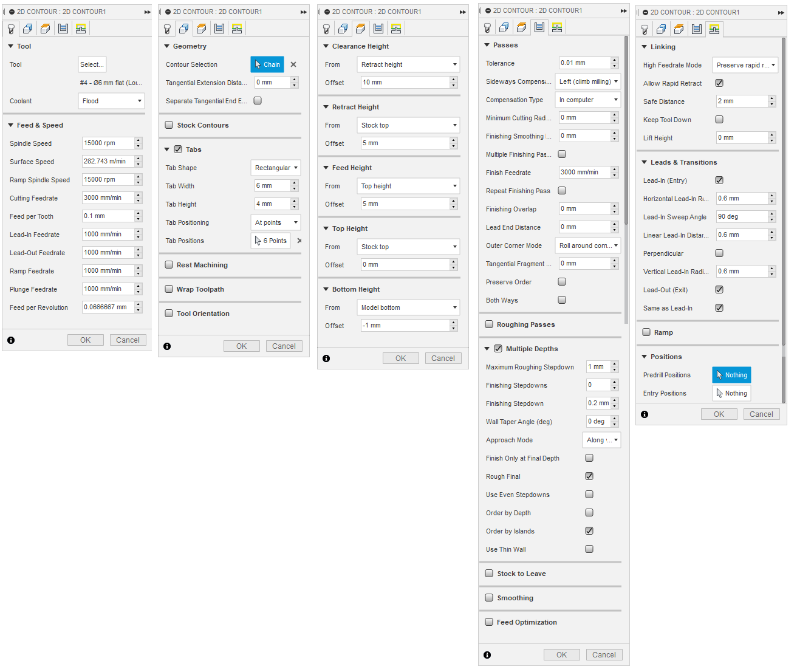This screenshot has width=797, height=672.
Task: Click the Chain selection button for Contour Selection
Action: click(x=267, y=64)
